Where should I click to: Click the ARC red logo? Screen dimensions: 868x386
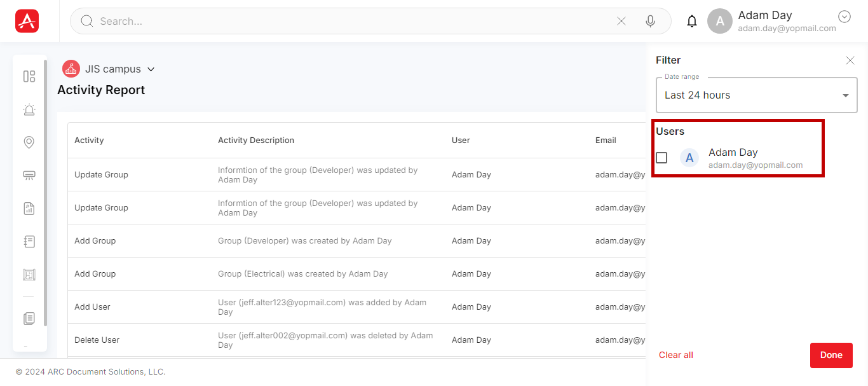point(27,21)
